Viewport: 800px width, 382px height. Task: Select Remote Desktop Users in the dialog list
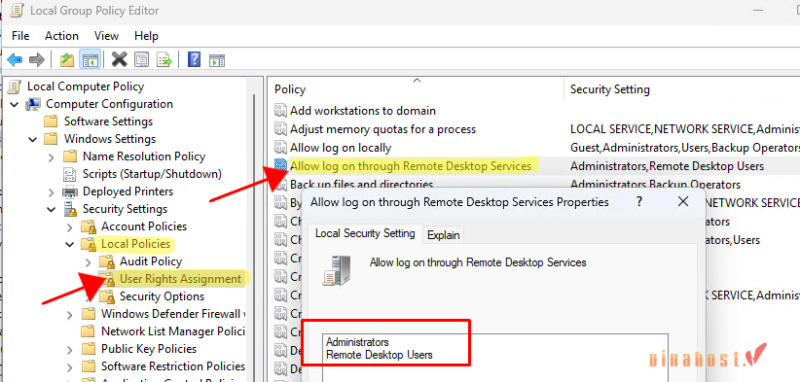[379, 354]
